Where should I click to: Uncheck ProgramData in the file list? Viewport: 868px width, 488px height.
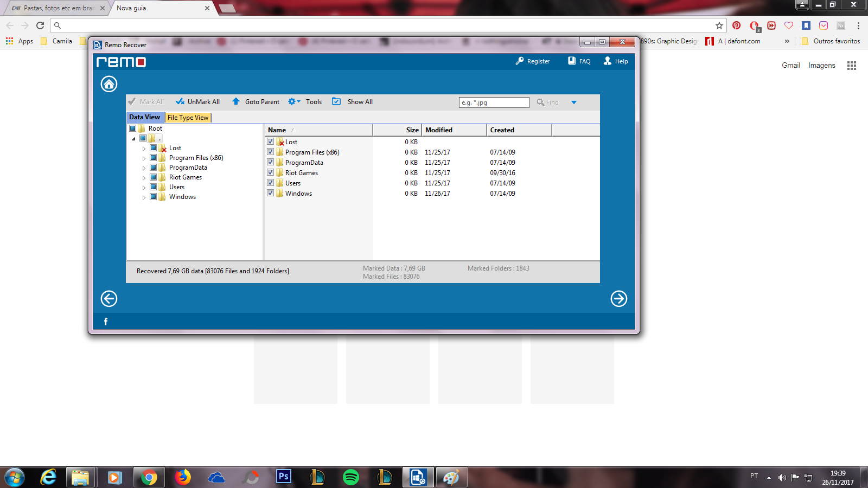271,162
